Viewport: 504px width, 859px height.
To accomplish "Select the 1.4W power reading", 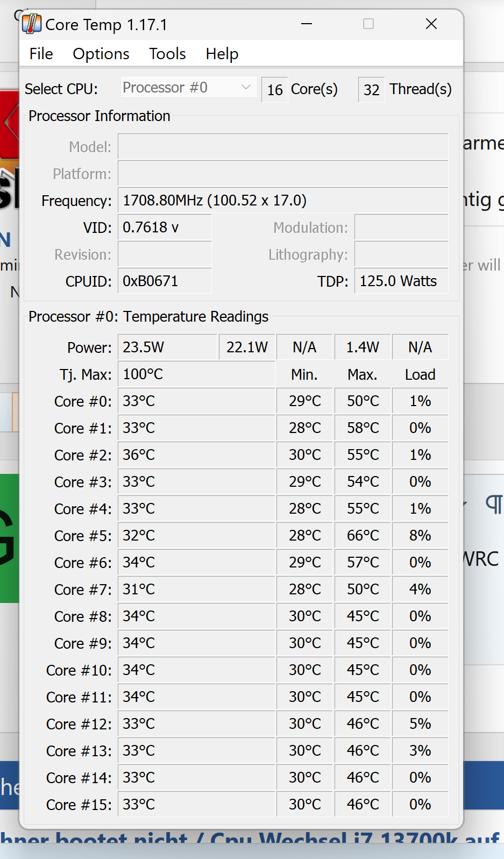I will [363, 347].
